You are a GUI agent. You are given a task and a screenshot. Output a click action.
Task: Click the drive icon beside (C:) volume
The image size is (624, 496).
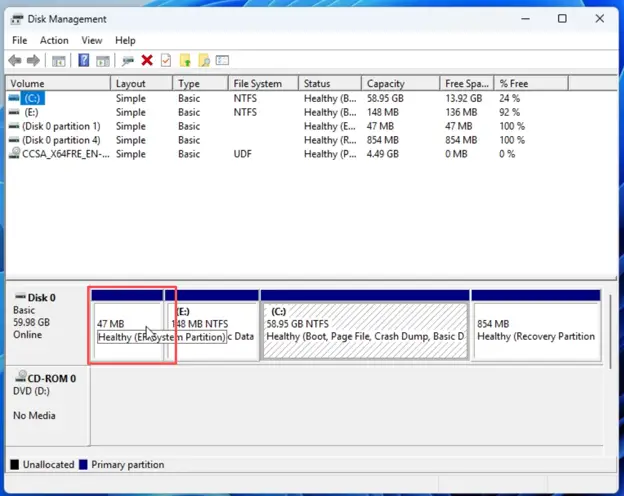click(x=14, y=98)
